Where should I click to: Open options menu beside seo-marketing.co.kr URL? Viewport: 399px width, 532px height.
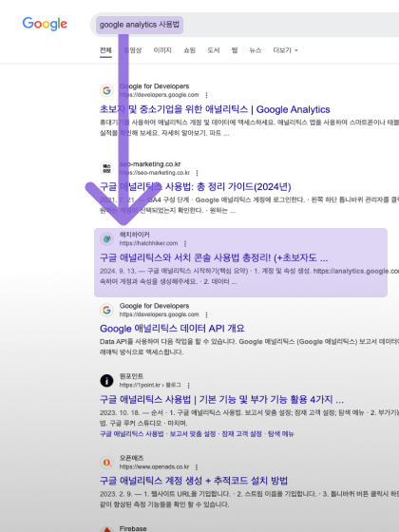(x=198, y=173)
